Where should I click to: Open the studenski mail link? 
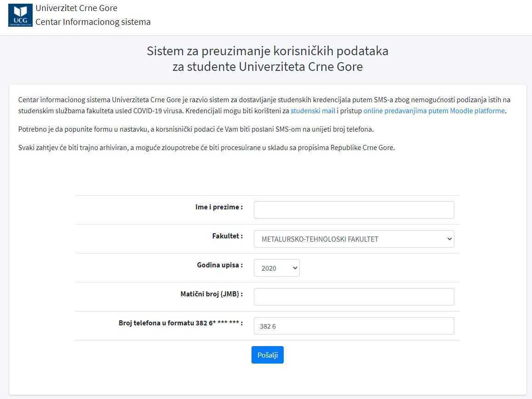coord(313,111)
